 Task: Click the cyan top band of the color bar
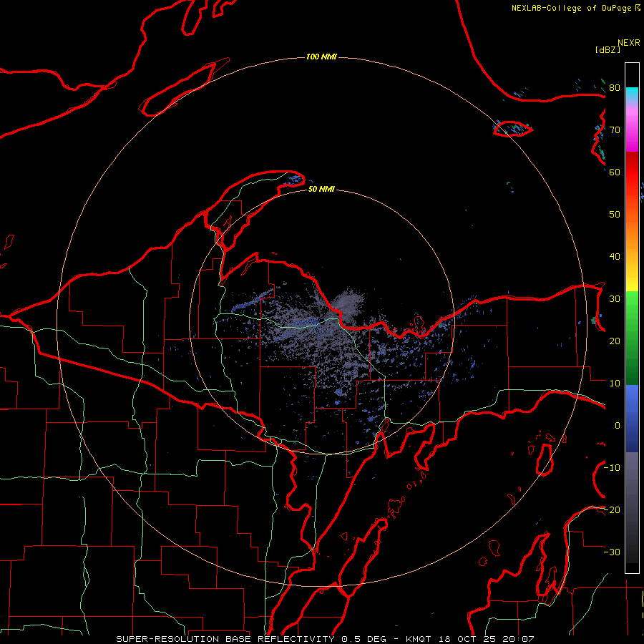(x=632, y=92)
